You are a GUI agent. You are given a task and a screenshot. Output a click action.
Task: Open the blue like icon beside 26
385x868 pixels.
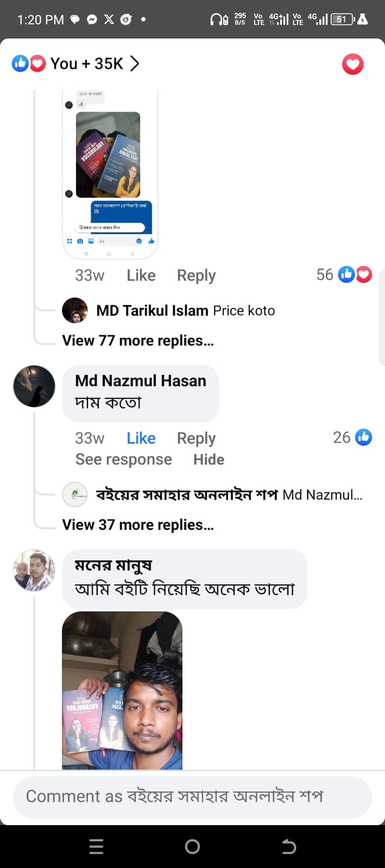pyautogui.click(x=363, y=437)
